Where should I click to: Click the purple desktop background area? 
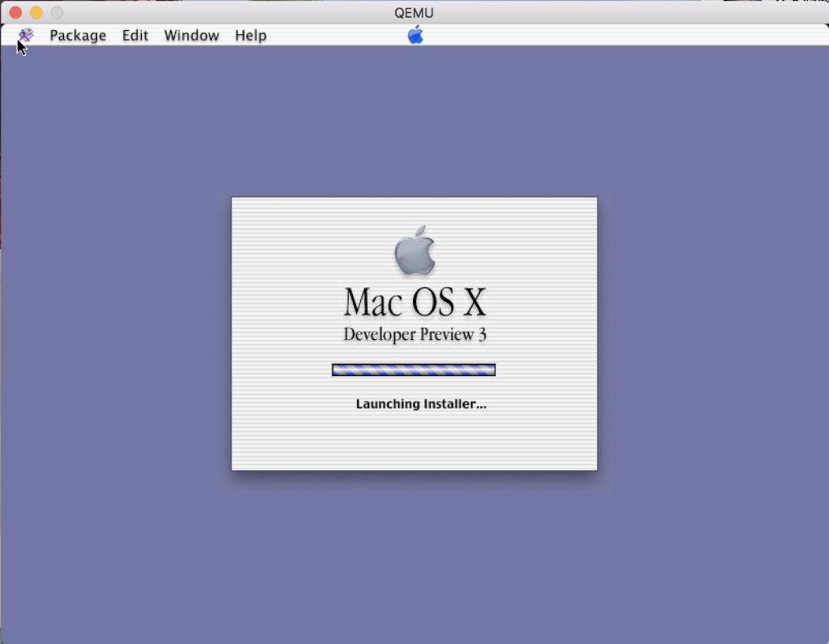point(121,526)
